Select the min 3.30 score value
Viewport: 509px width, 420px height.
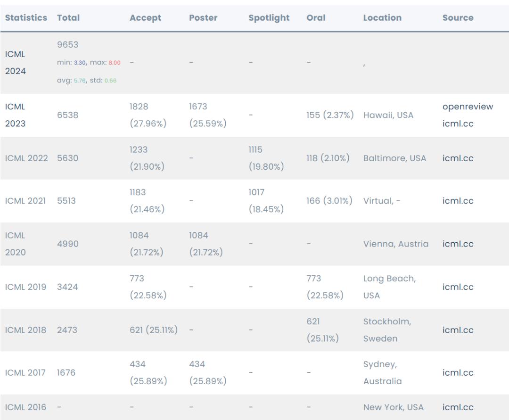pos(80,63)
